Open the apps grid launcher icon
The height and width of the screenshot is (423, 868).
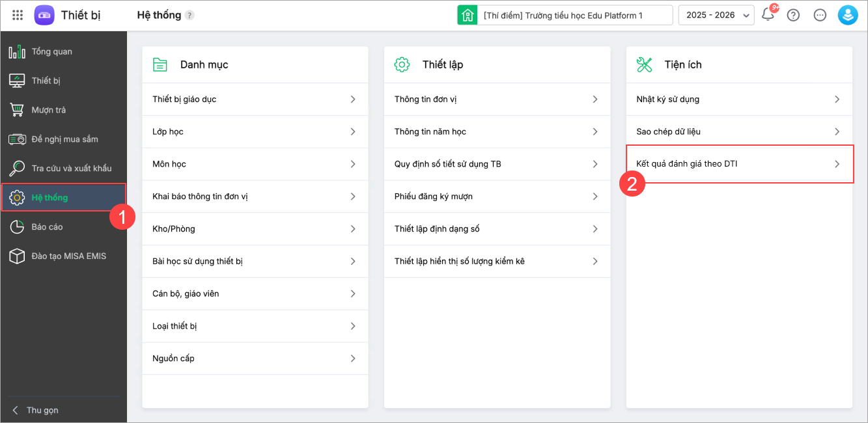(18, 15)
